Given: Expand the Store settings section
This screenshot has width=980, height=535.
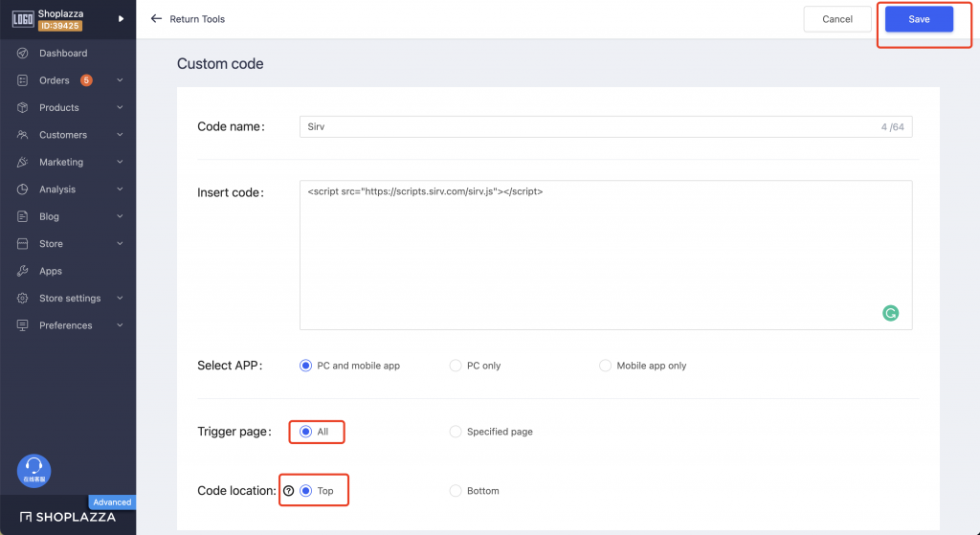Looking at the screenshot, I should point(120,299).
